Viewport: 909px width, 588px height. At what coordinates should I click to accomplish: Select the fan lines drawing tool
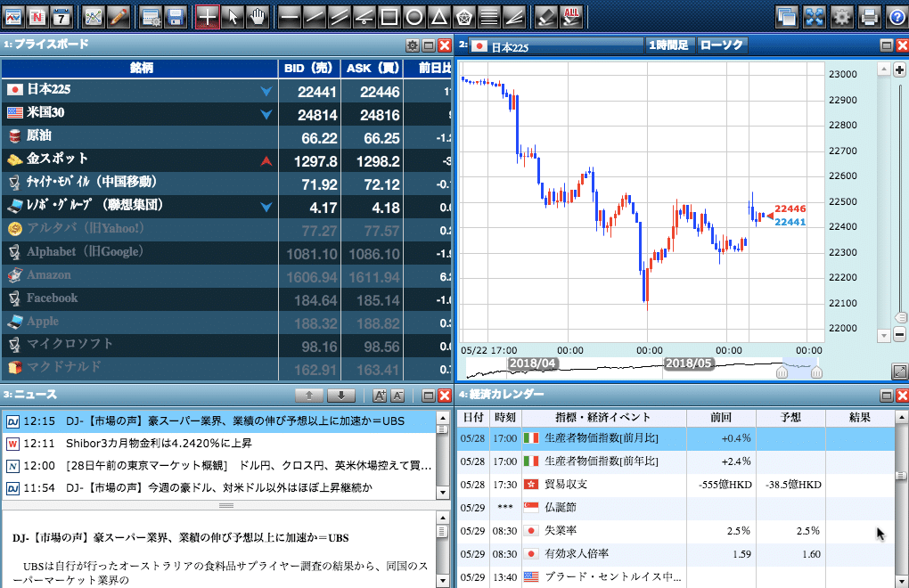point(514,16)
